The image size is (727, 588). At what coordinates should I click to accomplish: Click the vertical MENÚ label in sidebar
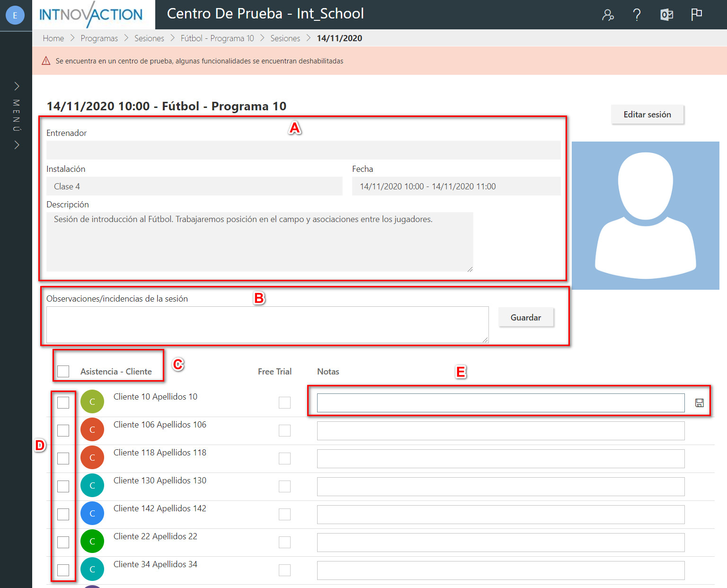pyautogui.click(x=17, y=116)
